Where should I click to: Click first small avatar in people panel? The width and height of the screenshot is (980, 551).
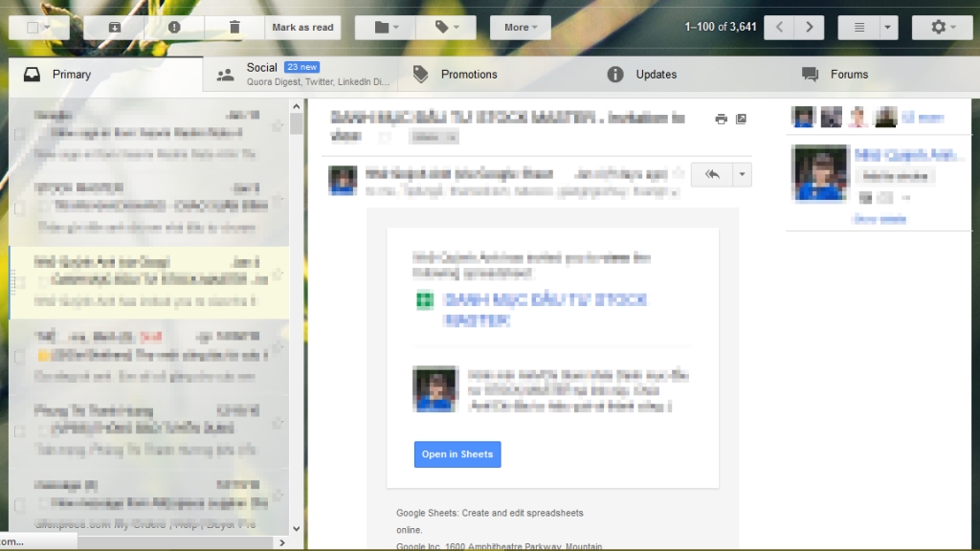click(x=803, y=117)
